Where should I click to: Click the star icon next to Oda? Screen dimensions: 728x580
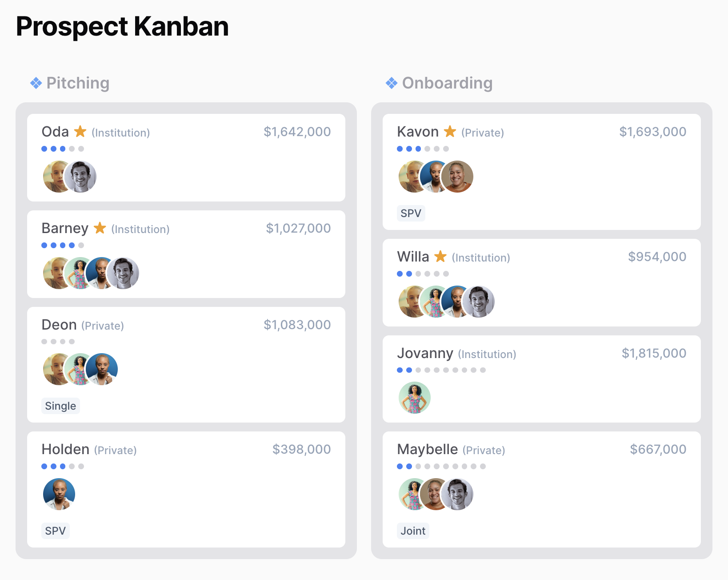(x=80, y=132)
